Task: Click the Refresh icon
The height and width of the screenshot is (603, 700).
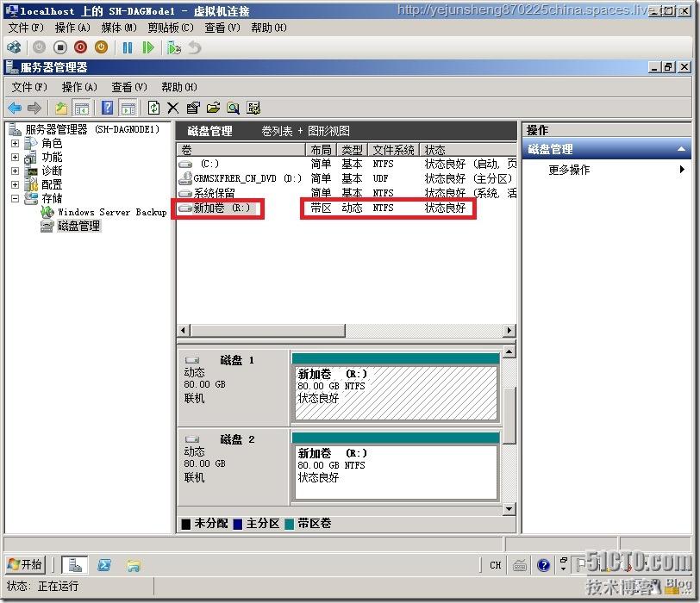Action: pyautogui.click(x=153, y=108)
